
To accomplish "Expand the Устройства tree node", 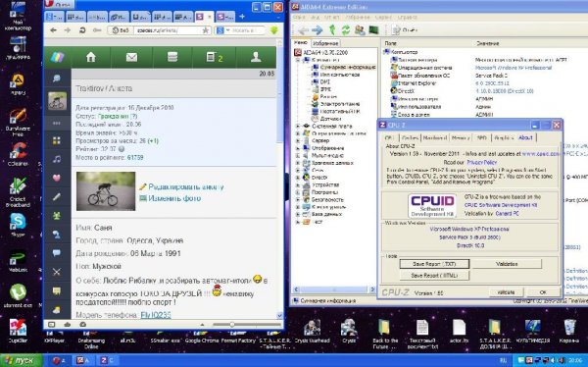I will 298,184.
